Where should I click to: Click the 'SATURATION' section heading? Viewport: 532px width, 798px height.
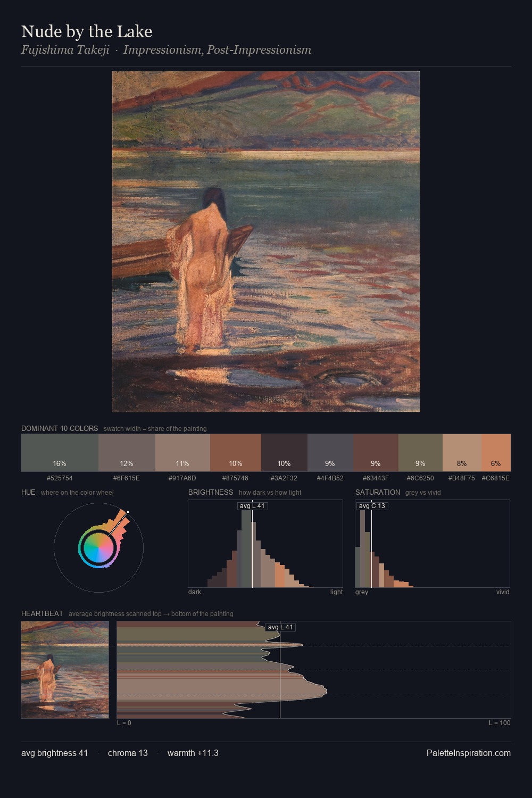pos(378,492)
